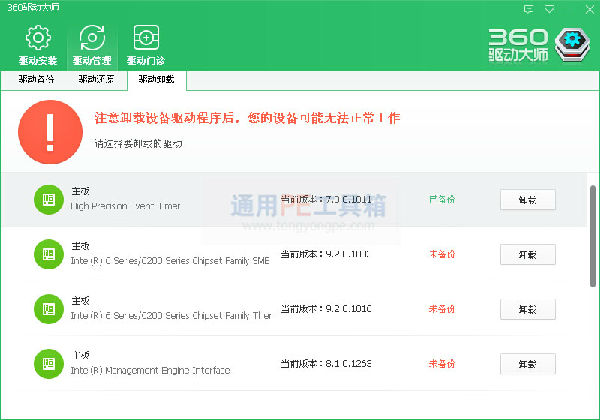Select the Chipset Family SME driver name
The image size is (600, 420).
pos(170,261)
